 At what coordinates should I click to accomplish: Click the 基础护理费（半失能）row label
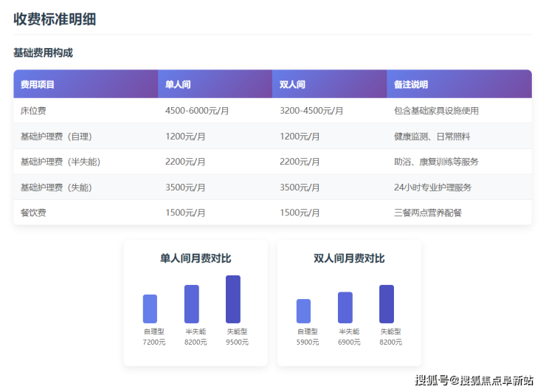point(61,162)
